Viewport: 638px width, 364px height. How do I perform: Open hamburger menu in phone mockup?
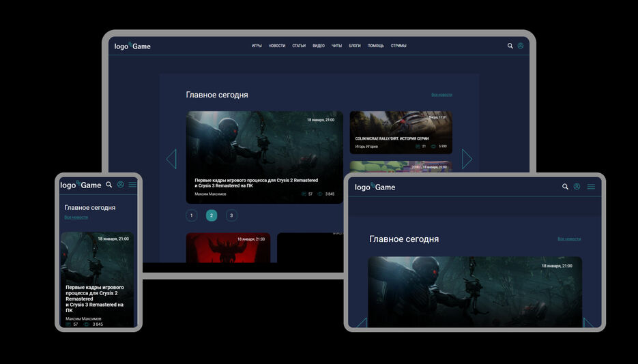click(132, 185)
